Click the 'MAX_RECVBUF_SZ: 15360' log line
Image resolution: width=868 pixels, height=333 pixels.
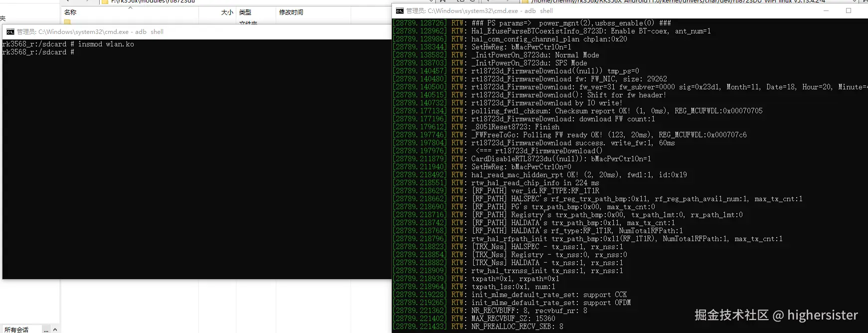click(474, 319)
